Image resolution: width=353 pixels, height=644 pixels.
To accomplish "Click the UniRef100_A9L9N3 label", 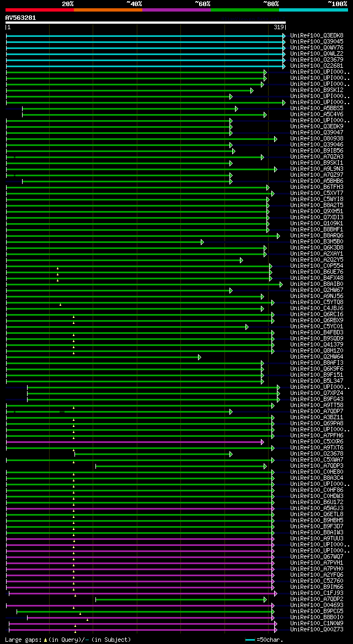I will tap(317, 169).
